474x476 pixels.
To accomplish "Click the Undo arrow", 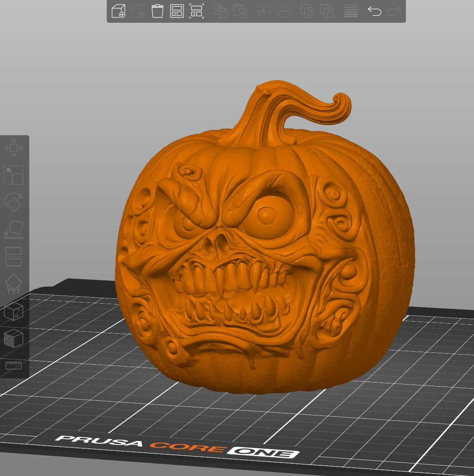I will tap(374, 11).
